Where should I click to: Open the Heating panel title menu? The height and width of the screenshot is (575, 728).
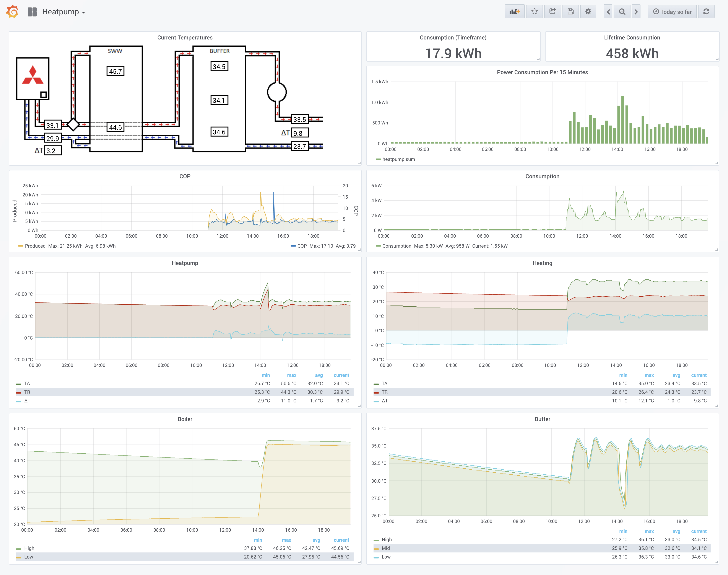pos(542,263)
